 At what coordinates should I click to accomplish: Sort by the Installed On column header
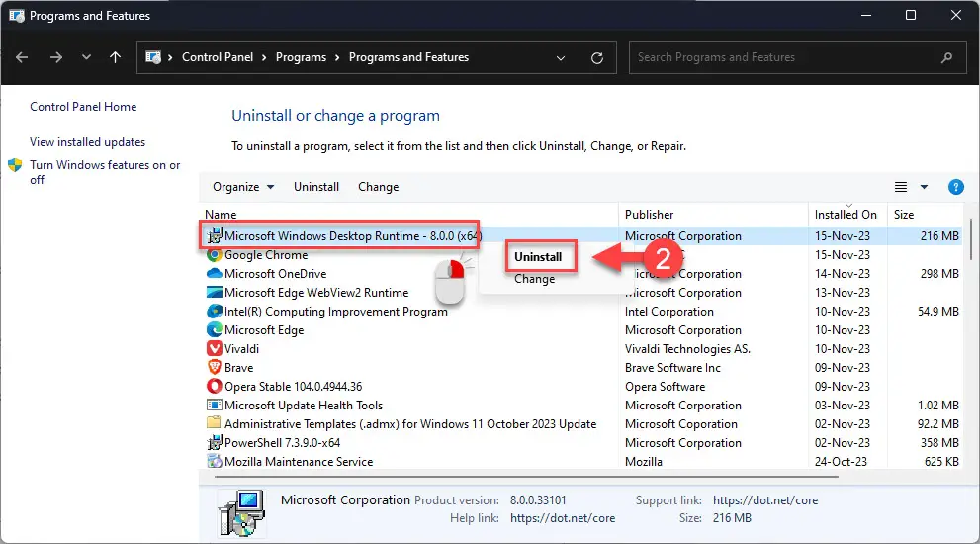coord(846,215)
